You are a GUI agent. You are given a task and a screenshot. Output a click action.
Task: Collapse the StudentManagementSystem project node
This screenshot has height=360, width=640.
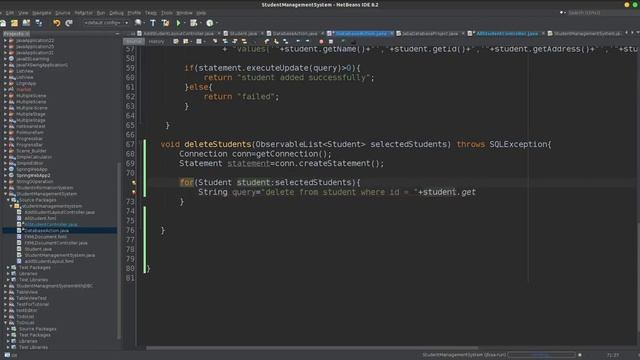(x=5, y=194)
